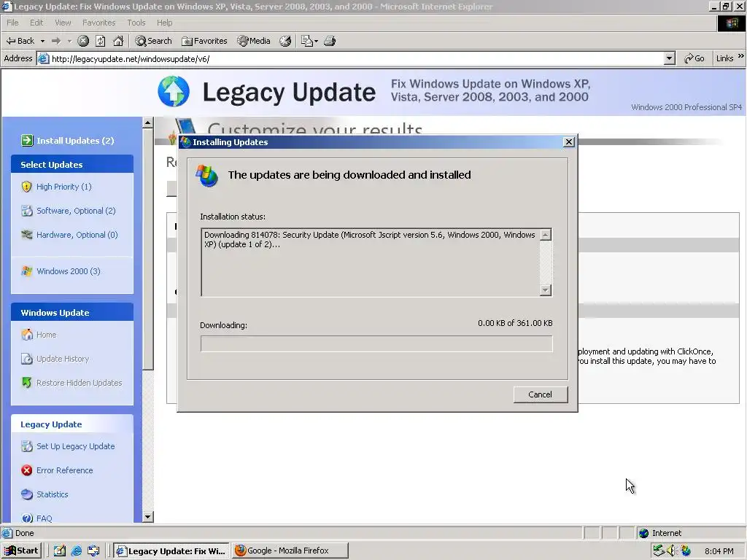
Task: Click the Hardware Optional icon
Action: [x=27, y=235]
